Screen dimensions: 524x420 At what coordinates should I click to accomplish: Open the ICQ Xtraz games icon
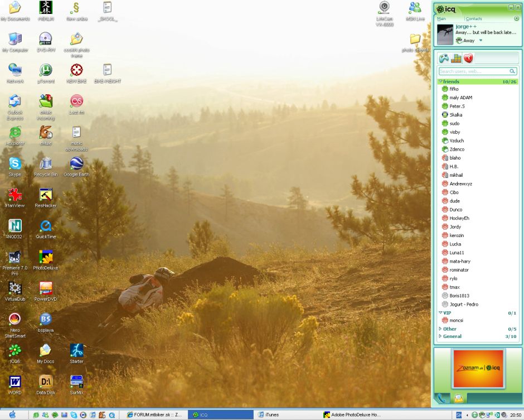coord(443,57)
